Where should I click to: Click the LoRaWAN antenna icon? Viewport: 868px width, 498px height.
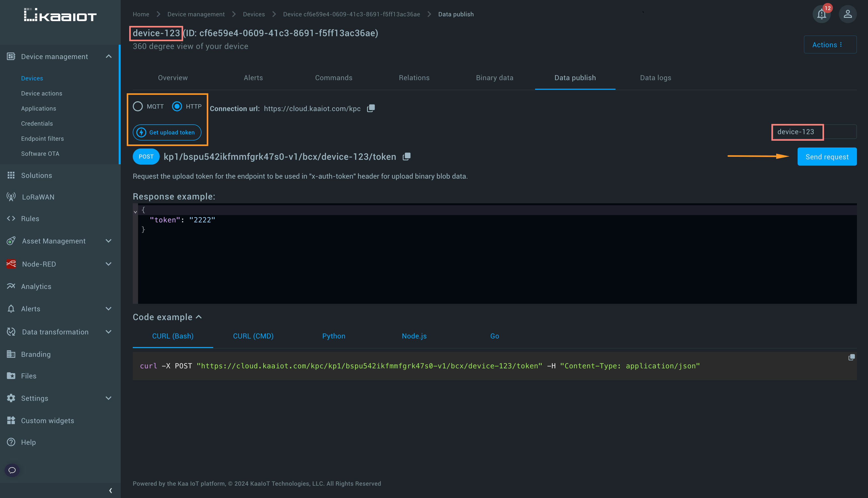coord(11,197)
